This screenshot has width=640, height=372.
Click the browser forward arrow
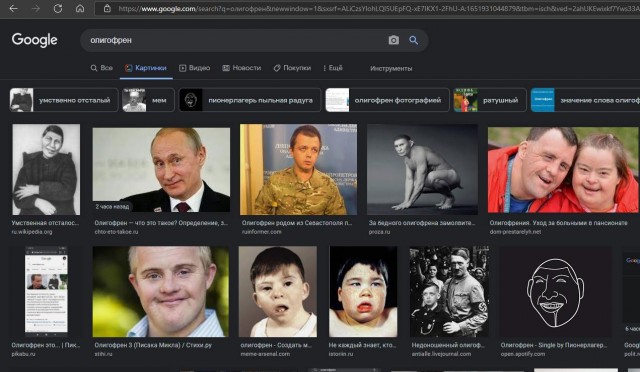[x=36, y=8]
